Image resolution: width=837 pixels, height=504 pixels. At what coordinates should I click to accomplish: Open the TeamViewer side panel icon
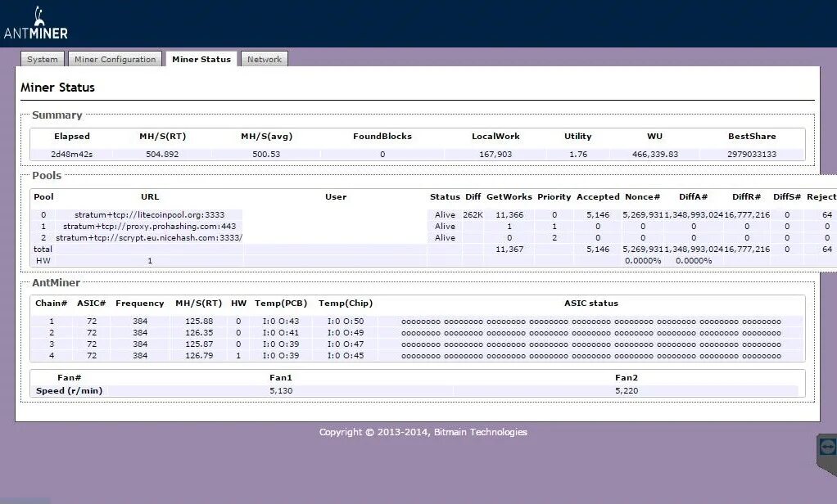click(827, 448)
